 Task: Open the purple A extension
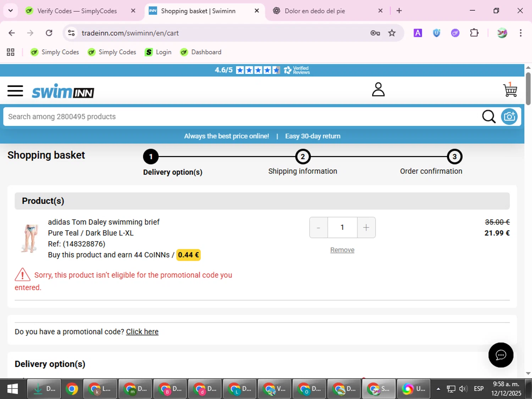pyautogui.click(x=418, y=33)
